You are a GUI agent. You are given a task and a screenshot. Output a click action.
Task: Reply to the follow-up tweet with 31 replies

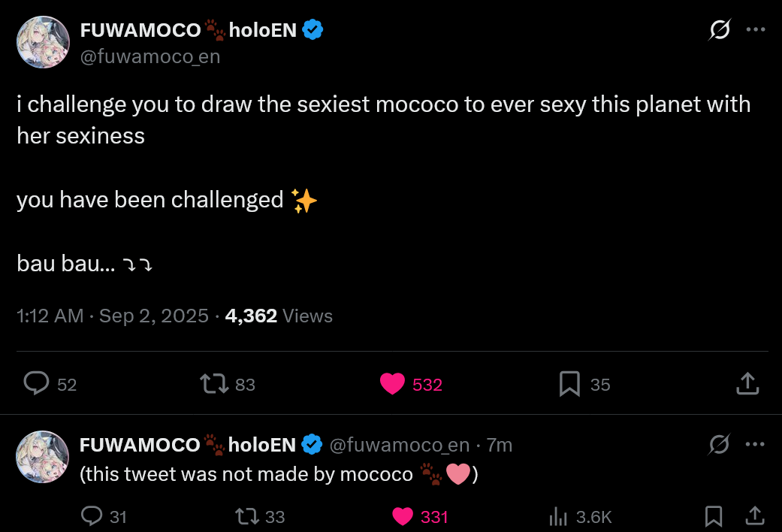tap(92, 516)
